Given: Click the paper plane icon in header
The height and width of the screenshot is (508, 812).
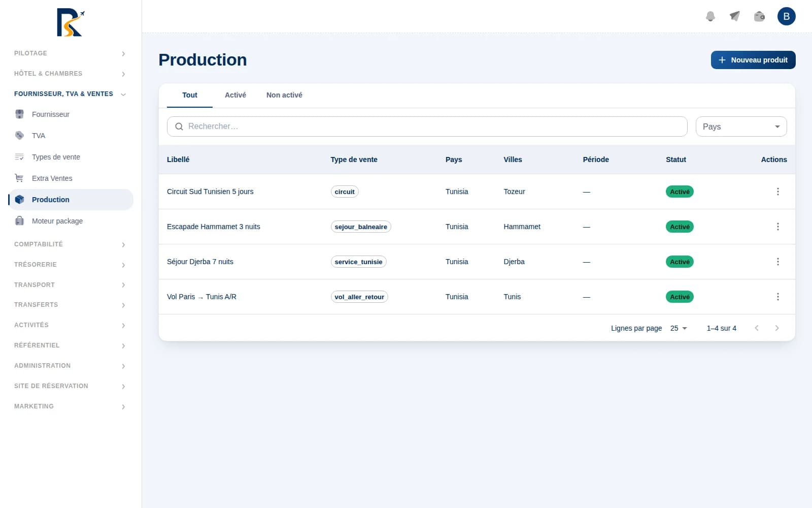Looking at the screenshot, I should coord(735,16).
